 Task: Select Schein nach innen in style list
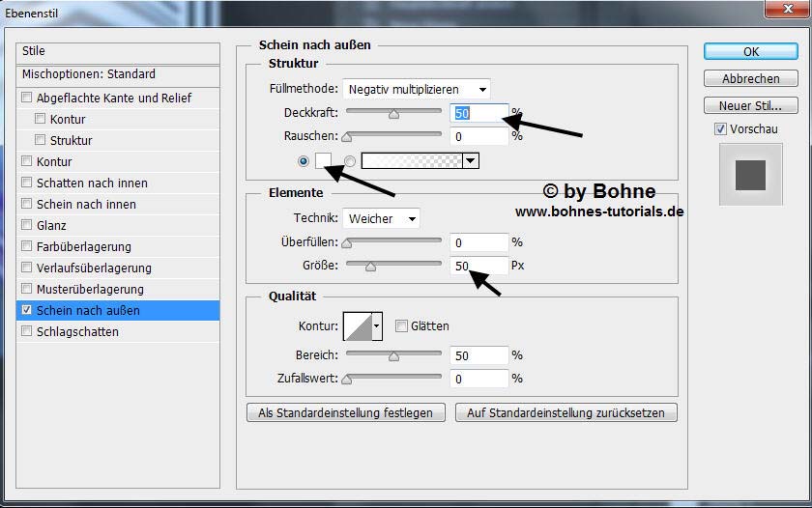(x=86, y=204)
